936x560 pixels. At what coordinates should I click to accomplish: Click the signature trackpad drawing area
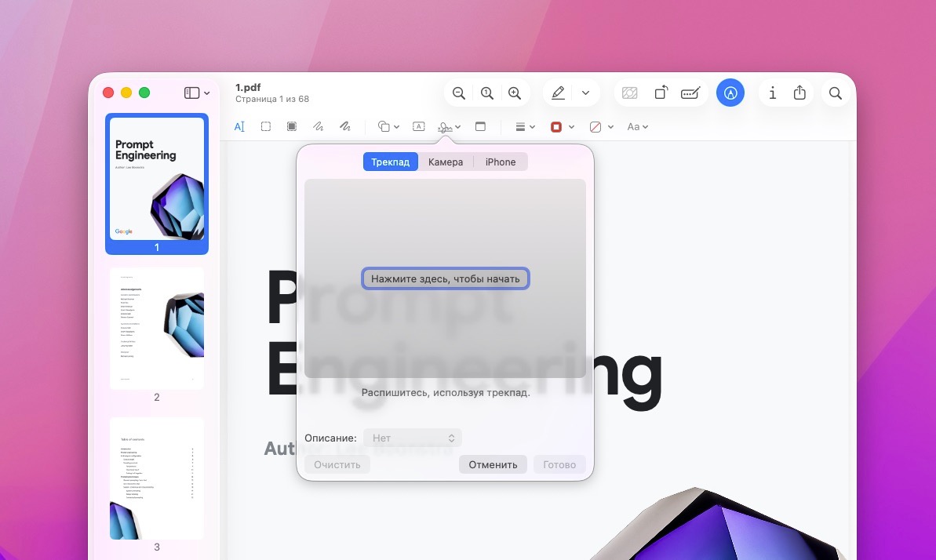pyautogui.click(x=446, y=278)
